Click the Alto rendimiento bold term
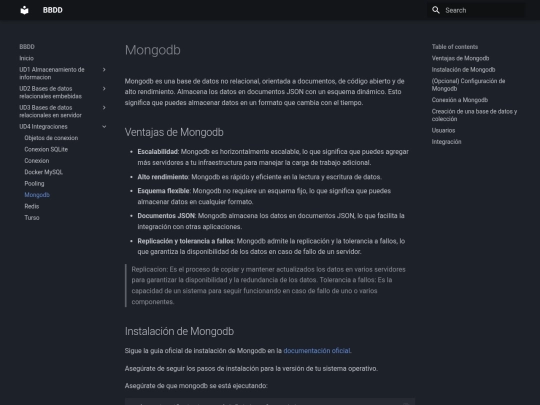 [x=163, y=177]
